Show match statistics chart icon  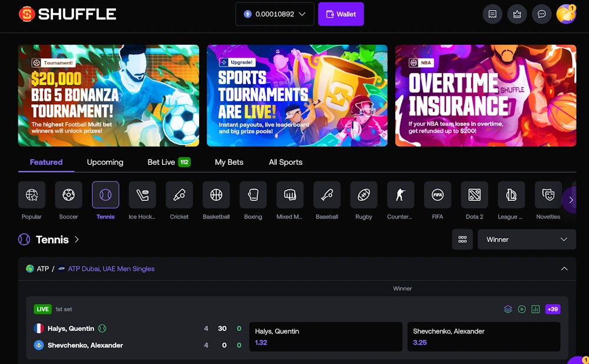pos(535,309)
